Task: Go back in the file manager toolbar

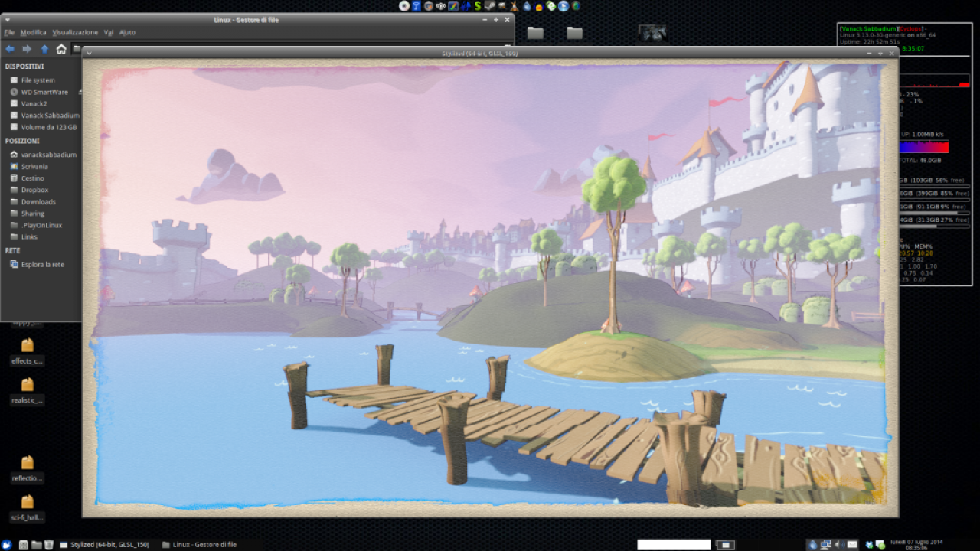Action: 10,49
